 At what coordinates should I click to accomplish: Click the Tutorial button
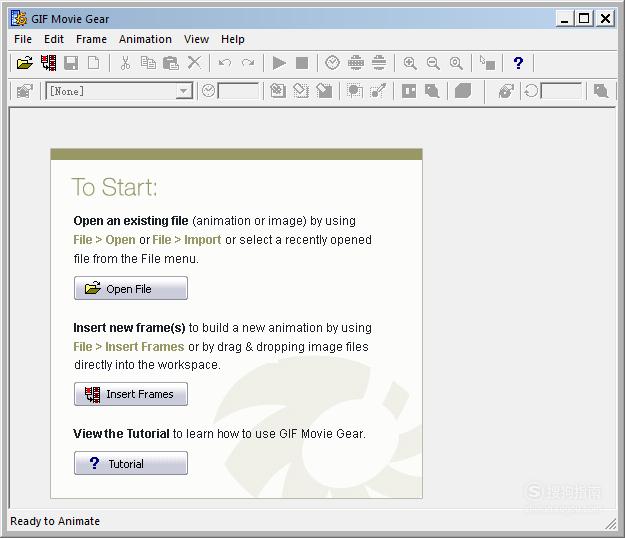click(131, 463)
